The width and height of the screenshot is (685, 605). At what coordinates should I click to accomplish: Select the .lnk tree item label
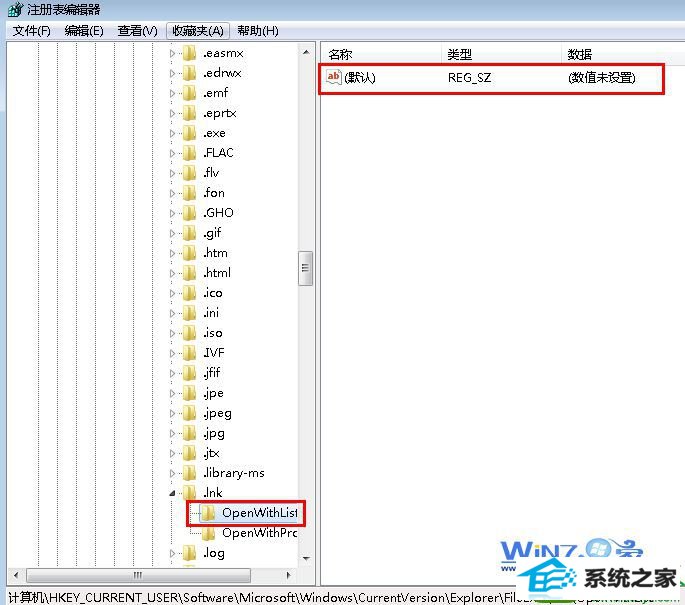213,493
